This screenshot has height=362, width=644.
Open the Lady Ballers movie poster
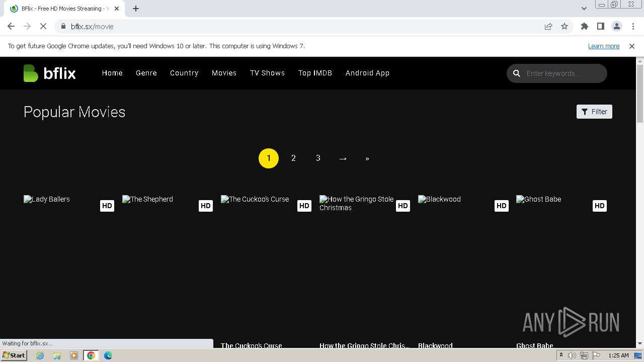click(x=69, y=264)
